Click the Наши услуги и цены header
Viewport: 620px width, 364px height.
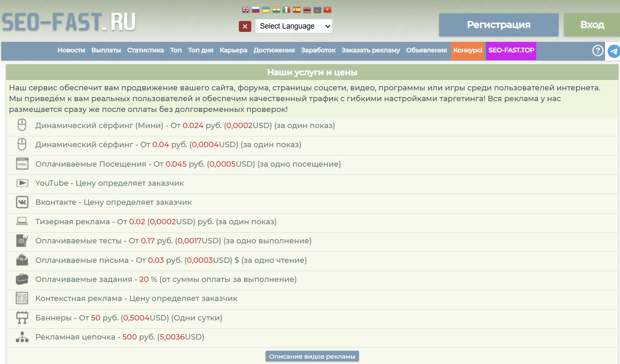312,72
